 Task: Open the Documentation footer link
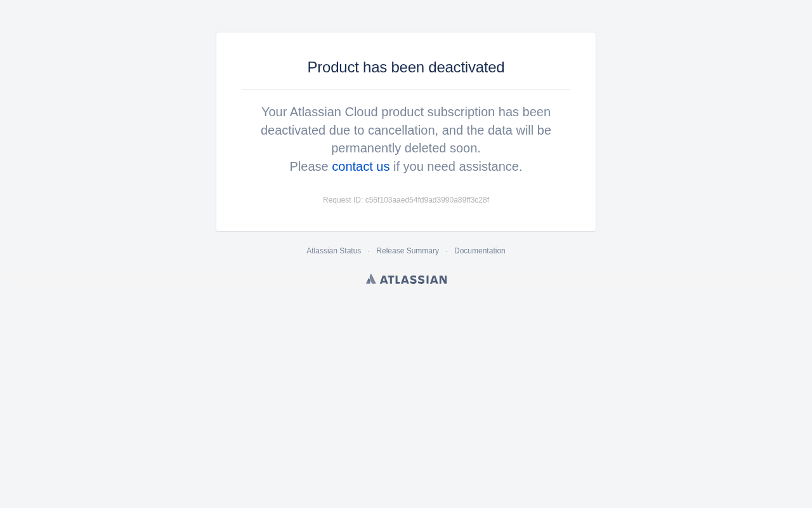coord(480,251)
